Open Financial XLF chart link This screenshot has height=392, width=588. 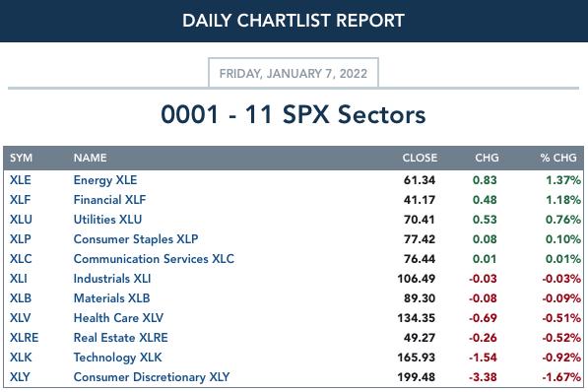click(109, 200)
